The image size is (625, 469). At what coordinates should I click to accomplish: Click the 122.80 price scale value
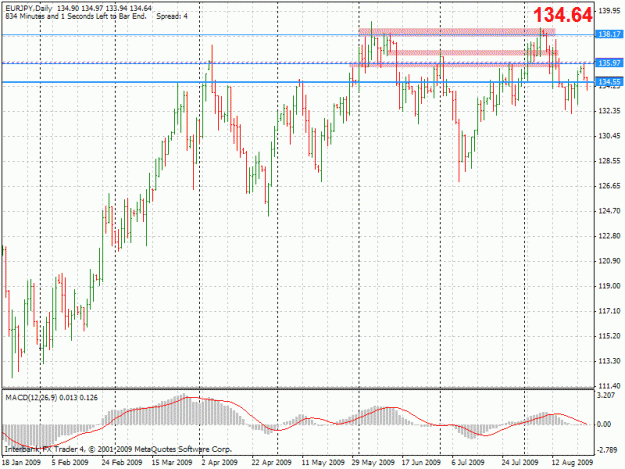610,236
